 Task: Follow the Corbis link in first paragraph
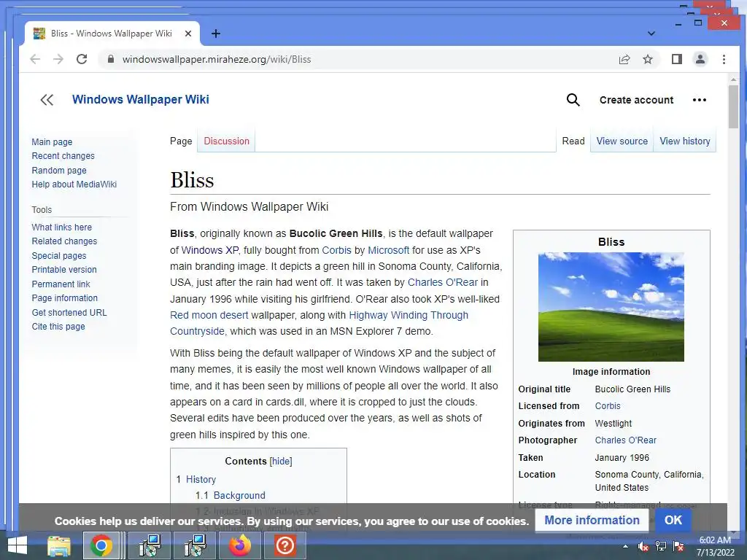click(x=336, y=250)
